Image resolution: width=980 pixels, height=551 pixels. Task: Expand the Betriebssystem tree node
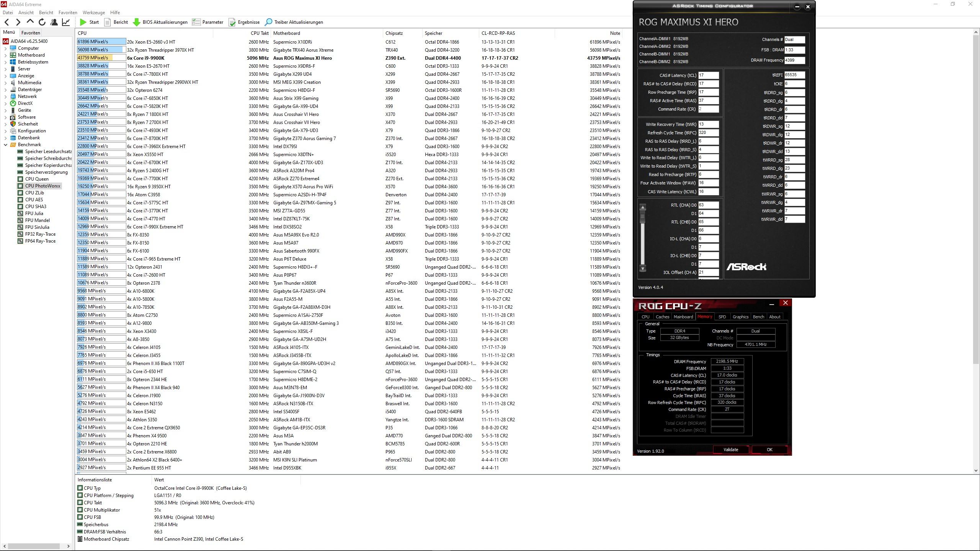pyautogui.click(x=5, y=62)
